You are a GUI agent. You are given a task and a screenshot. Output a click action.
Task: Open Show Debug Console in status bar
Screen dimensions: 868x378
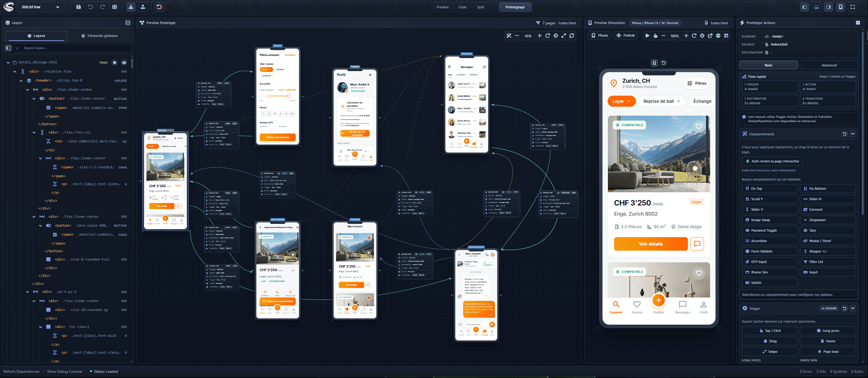[64, 372]
